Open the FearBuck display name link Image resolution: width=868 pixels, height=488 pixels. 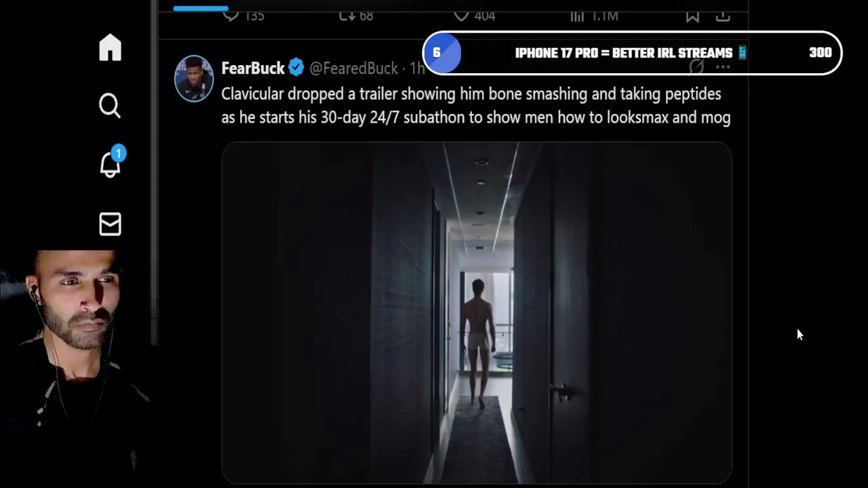(x=253, y=68)
